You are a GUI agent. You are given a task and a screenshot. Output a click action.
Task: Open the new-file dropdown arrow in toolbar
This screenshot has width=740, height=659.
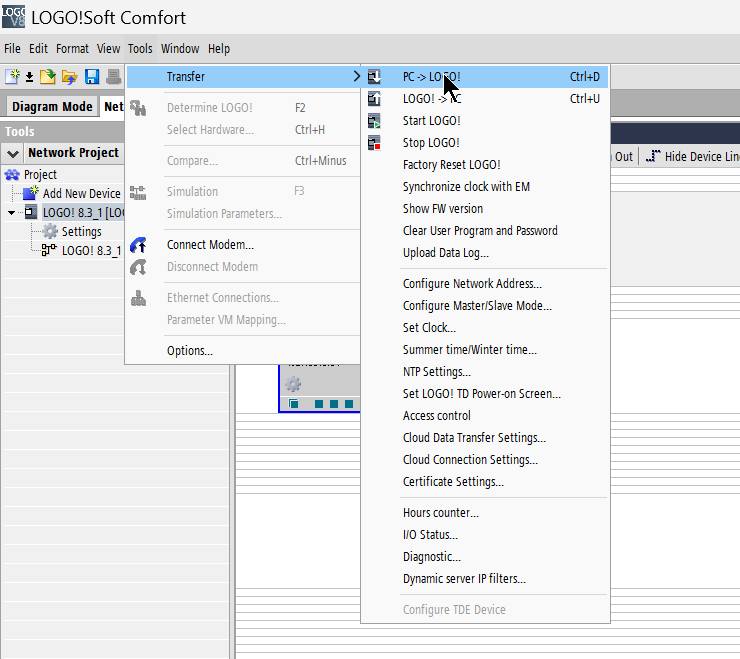29,77
